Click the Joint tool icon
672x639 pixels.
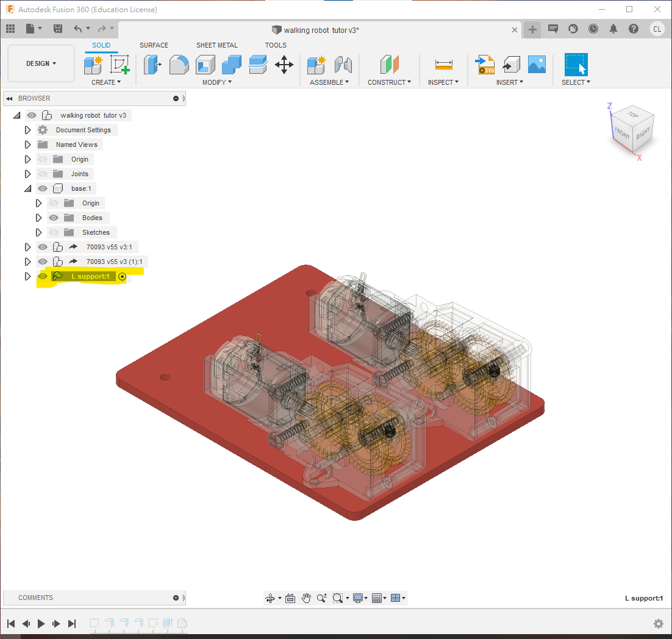[x=343, y=64]
